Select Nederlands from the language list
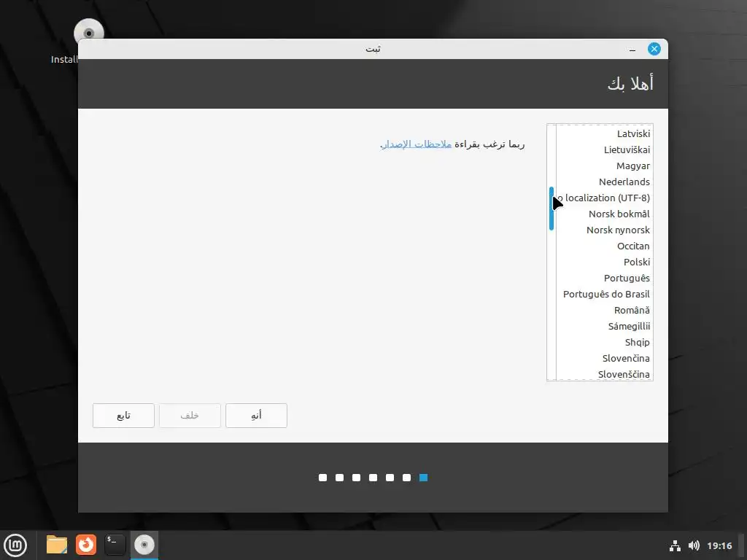The image size is (747, 560). (x=605, y=182)
